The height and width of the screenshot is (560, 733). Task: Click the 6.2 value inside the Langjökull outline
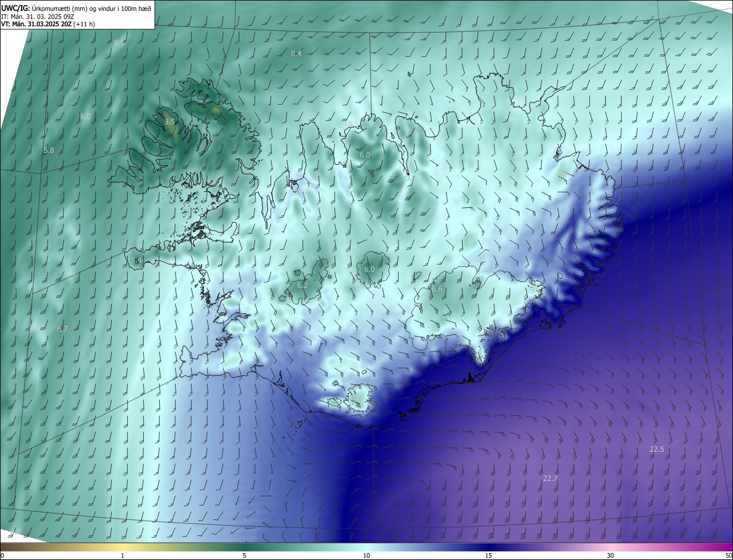[x=302, y=285]
